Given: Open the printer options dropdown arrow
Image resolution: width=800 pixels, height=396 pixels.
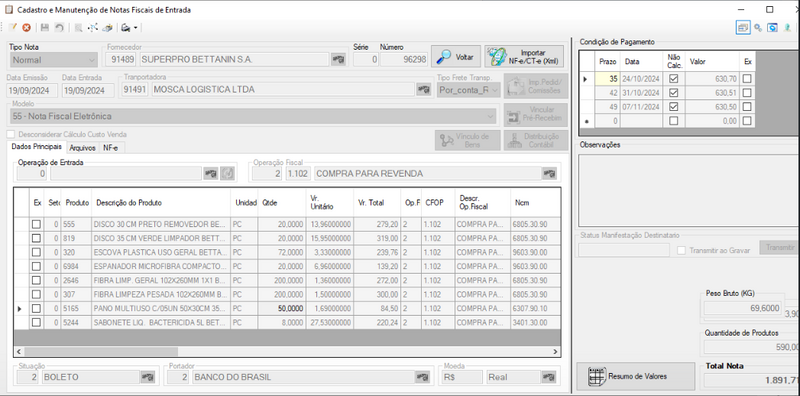Looking at the screenshot, I should click(x=136, y=28).
